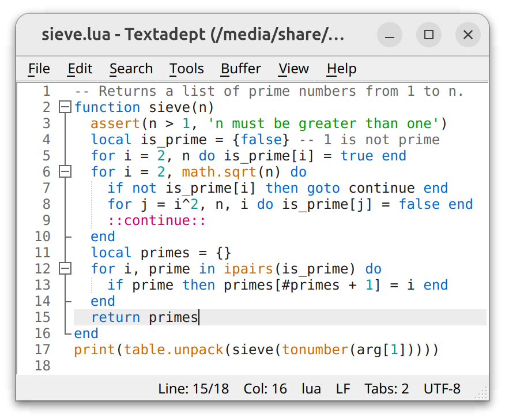Minimize the Textadept window

coord(390,35)
